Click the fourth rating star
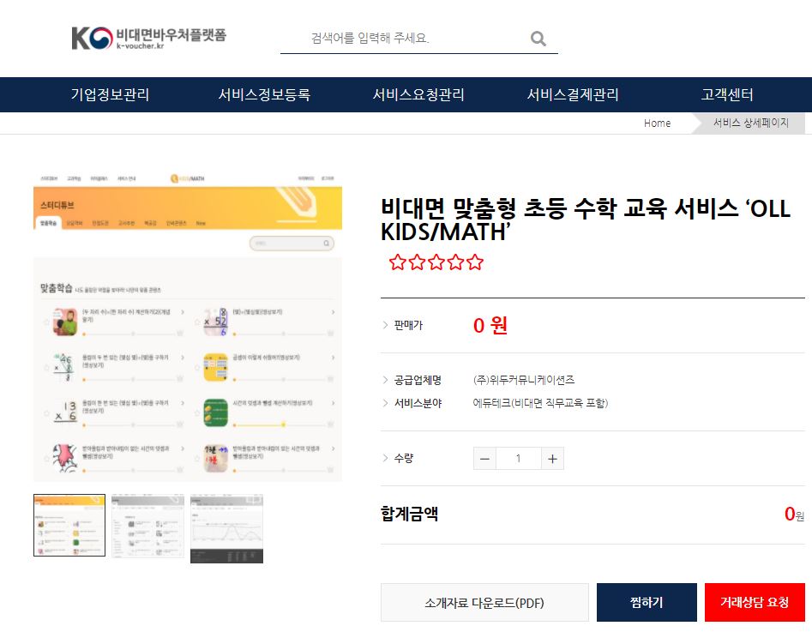 point(455,262)
